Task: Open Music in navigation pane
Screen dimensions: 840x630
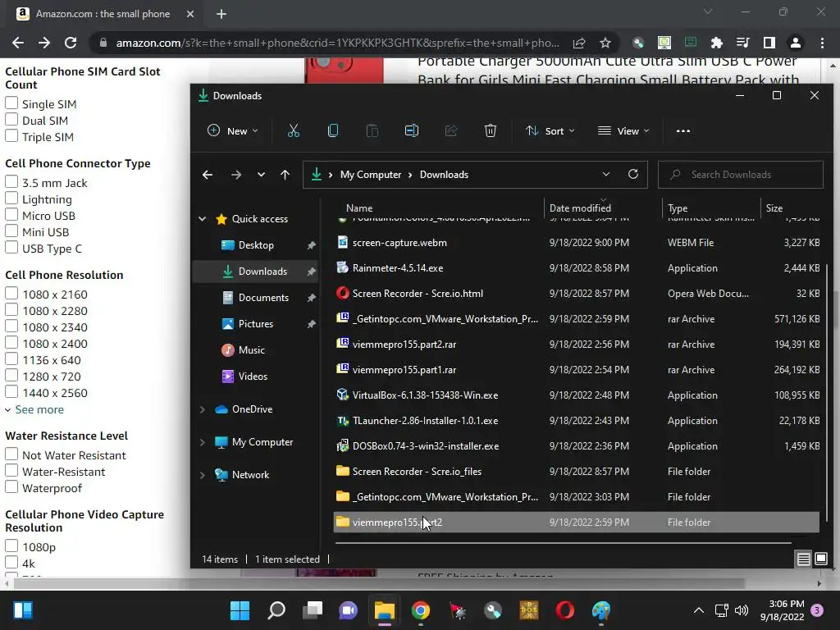Action: coord(251,349)
